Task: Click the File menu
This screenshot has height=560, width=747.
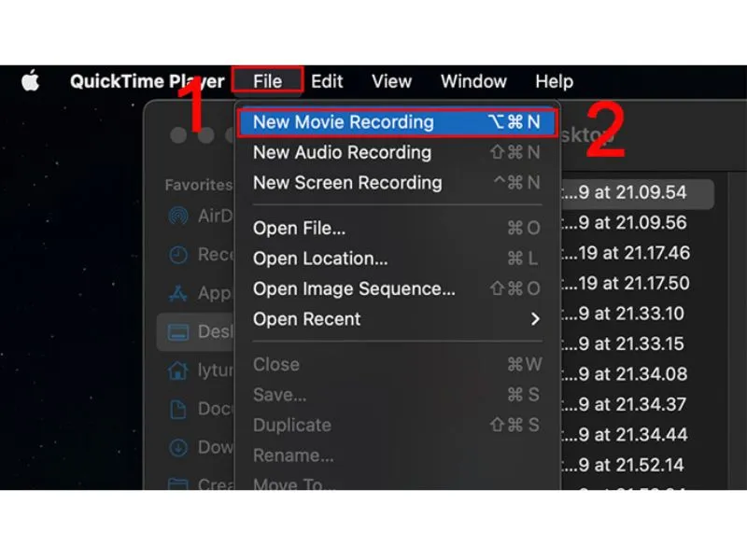Action: (x=267, y=81)
